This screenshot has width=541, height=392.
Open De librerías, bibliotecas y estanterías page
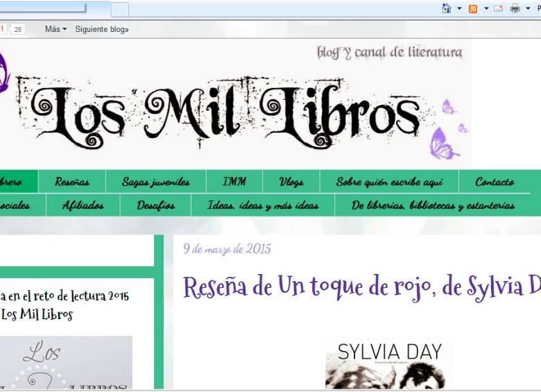point(433,205)
